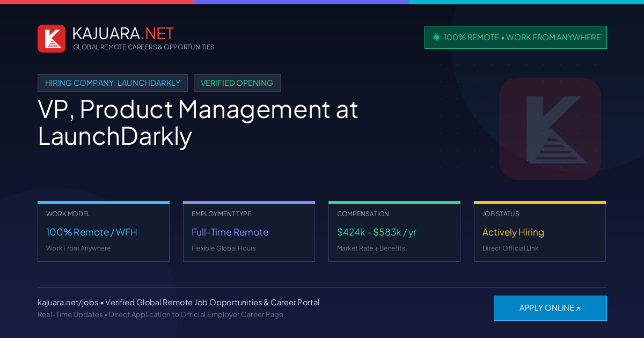Click the Flexible Global Hours caption
The width and height of the screenshot is (644, 338).
(224, 248)
